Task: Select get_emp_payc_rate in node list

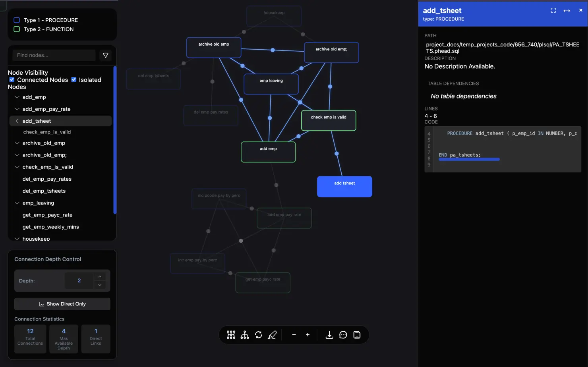Action: (x=47, y=214)
